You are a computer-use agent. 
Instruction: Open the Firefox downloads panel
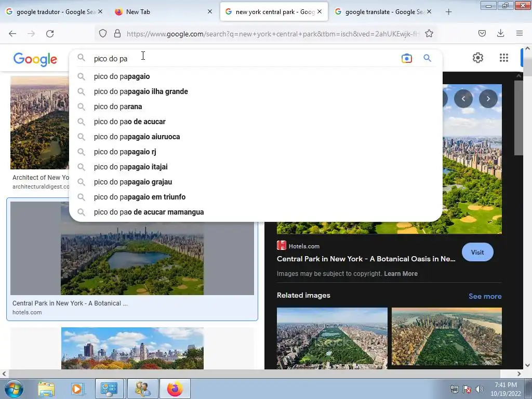pyautogui.click(x=500, y=33)
